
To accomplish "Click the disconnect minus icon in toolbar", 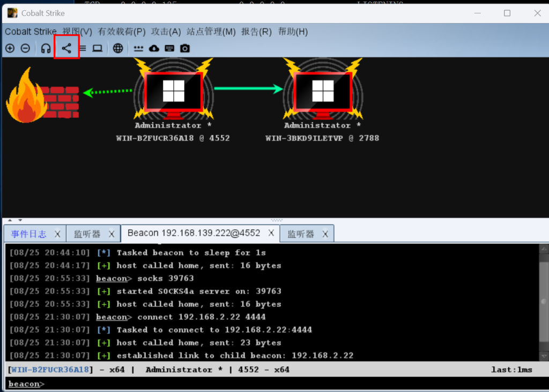I will (x=25, y=48).
